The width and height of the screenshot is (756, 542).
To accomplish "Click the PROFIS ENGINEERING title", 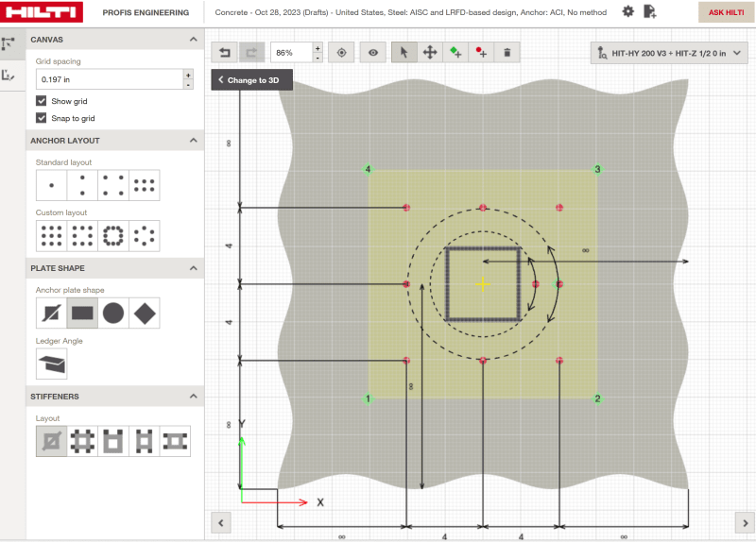I will [x=146, y=12].
